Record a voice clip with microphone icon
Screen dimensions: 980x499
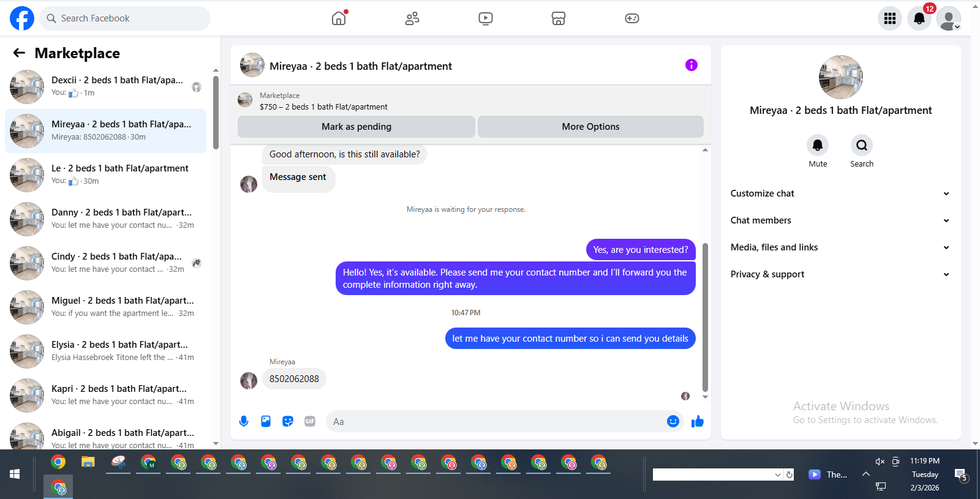coord(244,421)
